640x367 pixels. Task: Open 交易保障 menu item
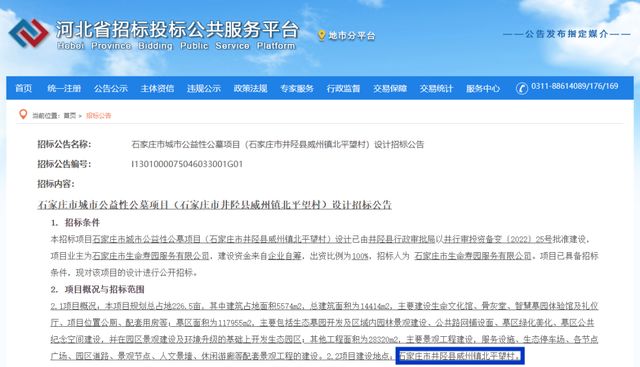point(390,88)
